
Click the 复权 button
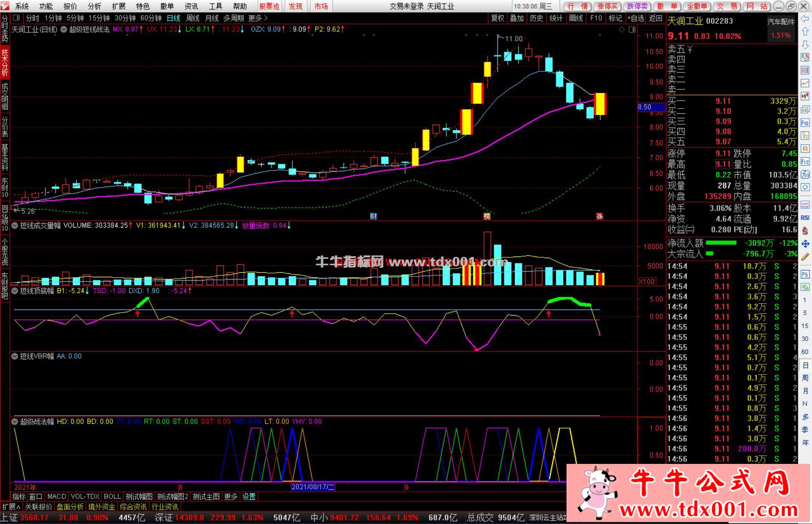tap(498, 18)
